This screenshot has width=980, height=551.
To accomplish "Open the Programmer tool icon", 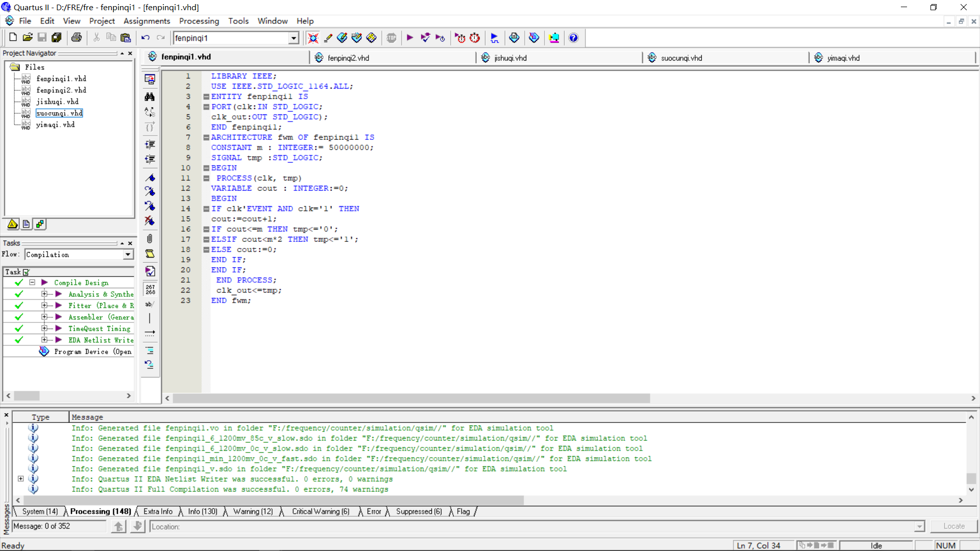I will [534, 38].
